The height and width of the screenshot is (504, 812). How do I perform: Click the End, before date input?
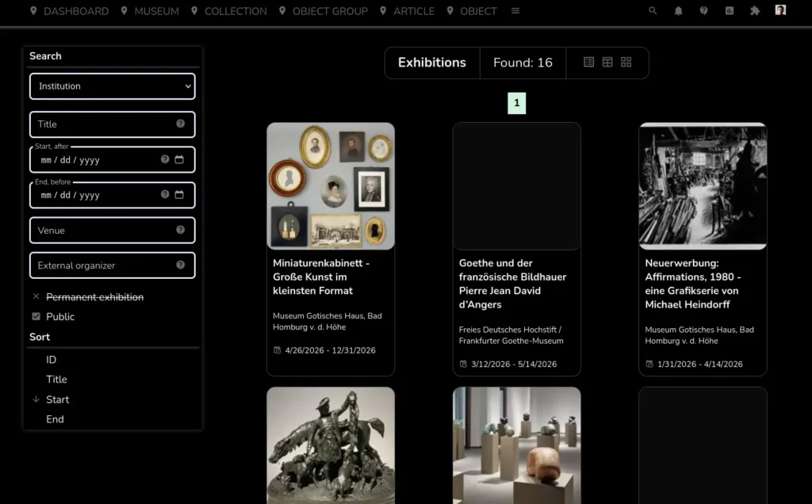[x=113, y=195]
